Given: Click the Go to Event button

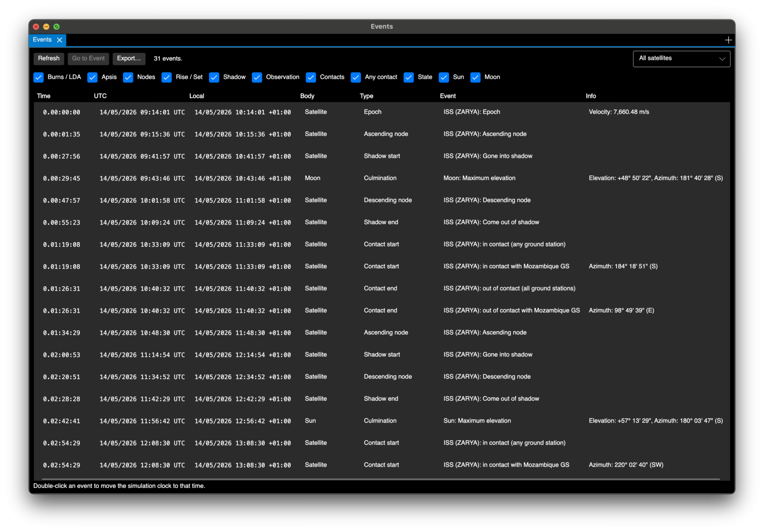Looking at the screenshot, I should pyautogui.click(x=88, y=58).
